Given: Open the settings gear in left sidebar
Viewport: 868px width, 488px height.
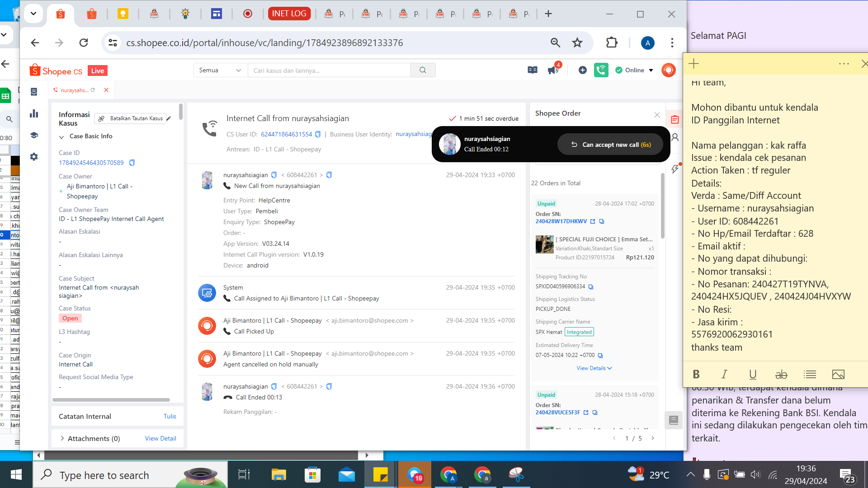Looking at the screenshot, I should click(34, 157).
